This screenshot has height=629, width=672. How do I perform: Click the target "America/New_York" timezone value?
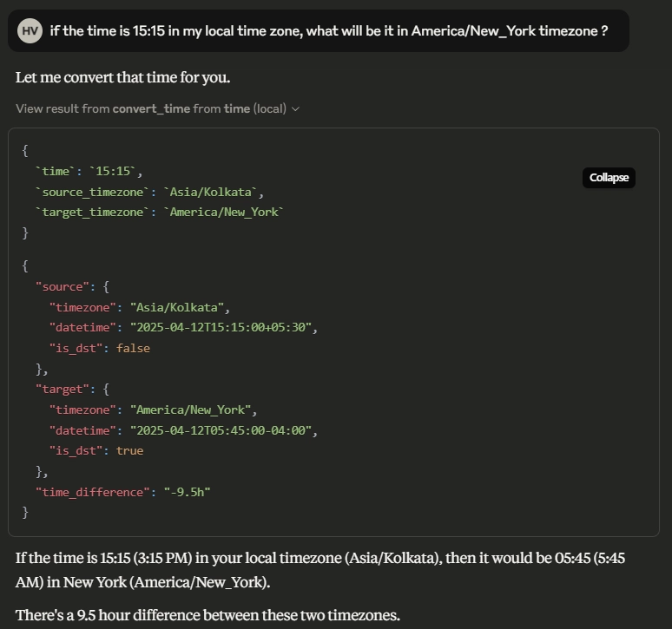pos(190,410)
